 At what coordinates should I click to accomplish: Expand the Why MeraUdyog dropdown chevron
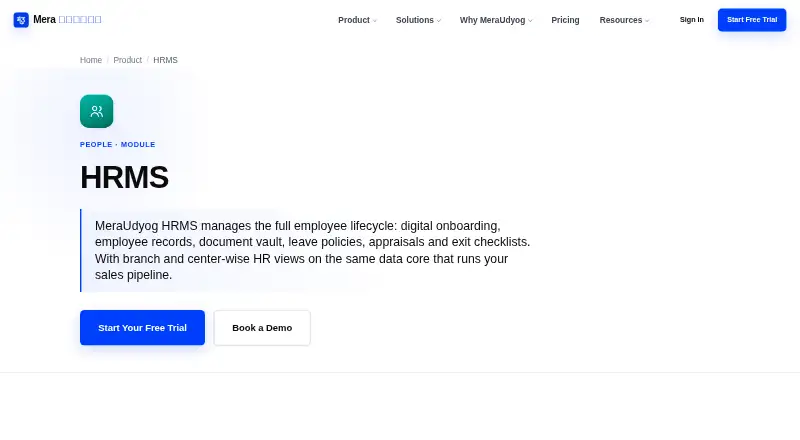click(x=530, y=21)
